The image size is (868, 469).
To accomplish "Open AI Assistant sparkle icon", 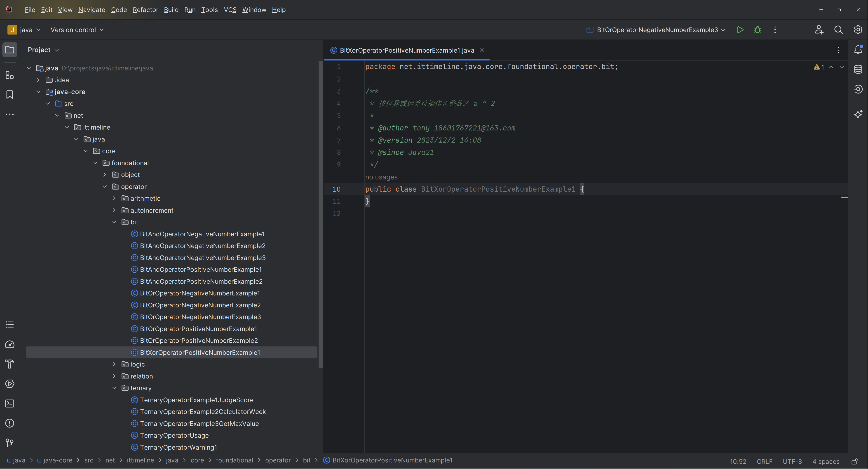I will [858, 114].
